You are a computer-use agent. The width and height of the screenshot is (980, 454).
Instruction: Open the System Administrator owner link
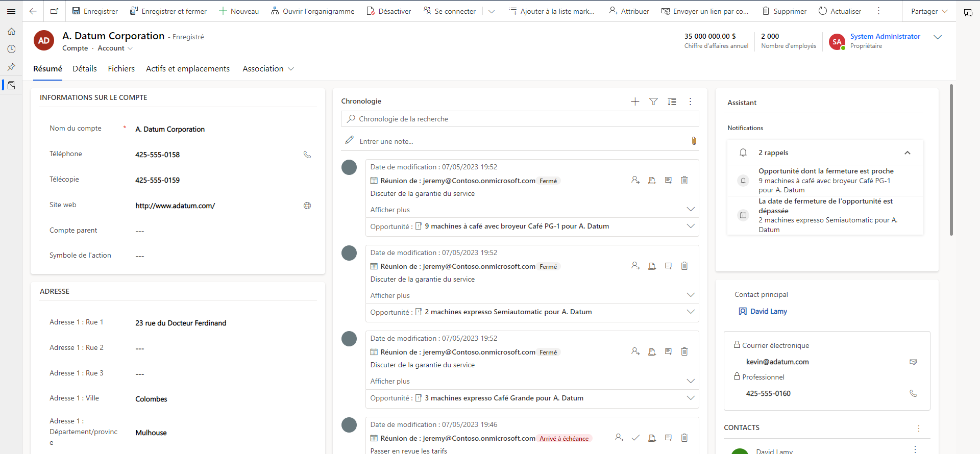click(x=885, y=36)
